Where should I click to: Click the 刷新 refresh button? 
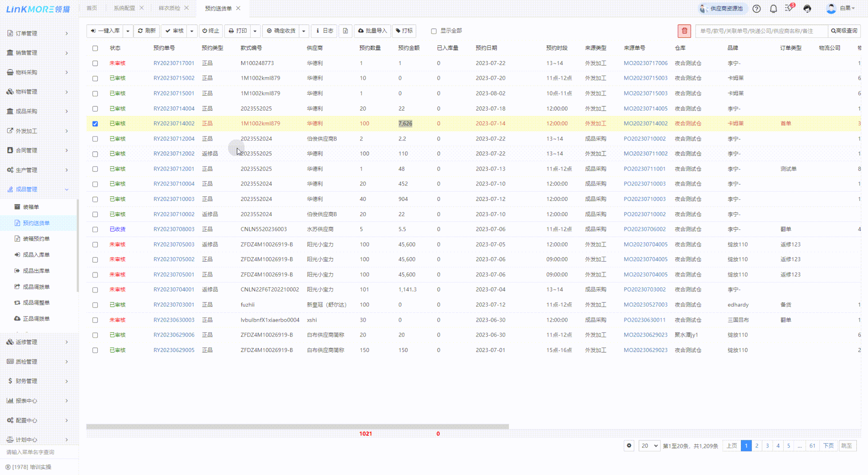pyautogui.click(x=147, y=31)
